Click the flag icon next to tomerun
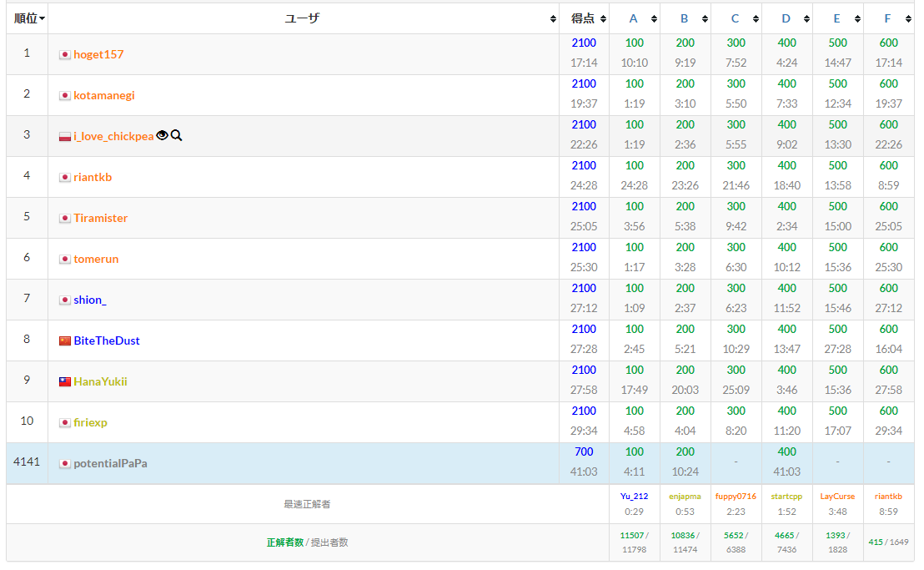 tap(65, 260)
